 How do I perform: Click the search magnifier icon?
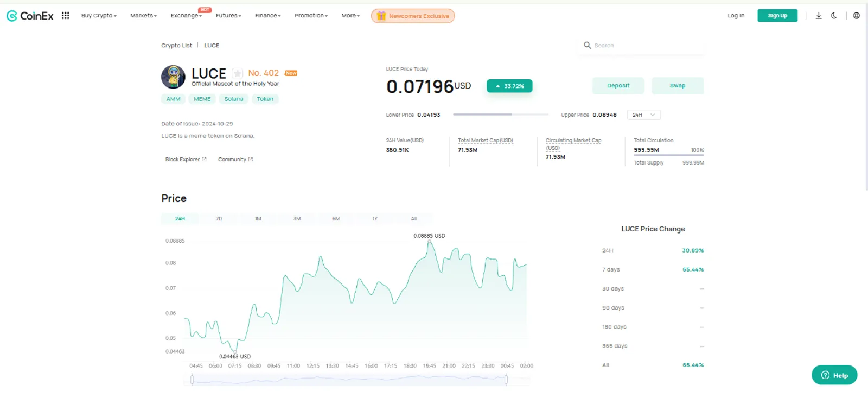click(x=587, y=45)
